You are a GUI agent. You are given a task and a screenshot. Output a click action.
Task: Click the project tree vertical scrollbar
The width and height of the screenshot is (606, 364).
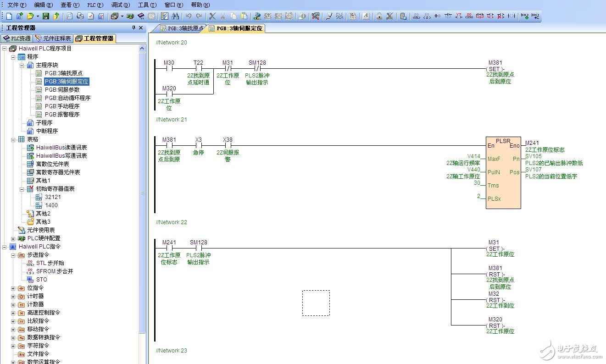coord(142,193)
